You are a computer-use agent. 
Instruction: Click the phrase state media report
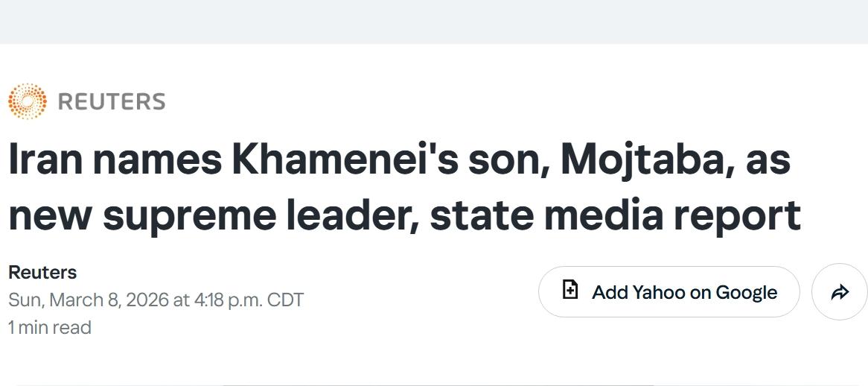pos(615,215)
